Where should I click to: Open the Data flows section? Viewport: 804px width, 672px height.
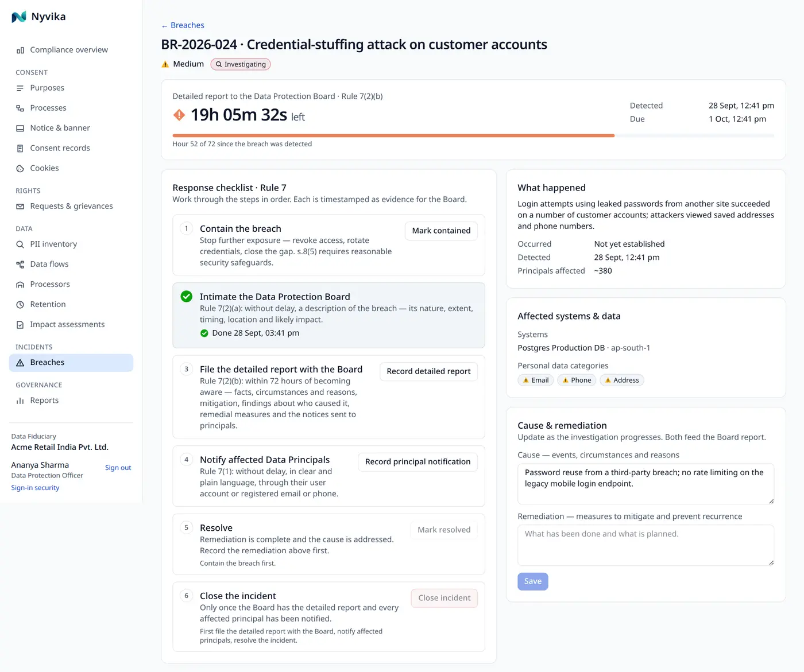coord(71,264)
